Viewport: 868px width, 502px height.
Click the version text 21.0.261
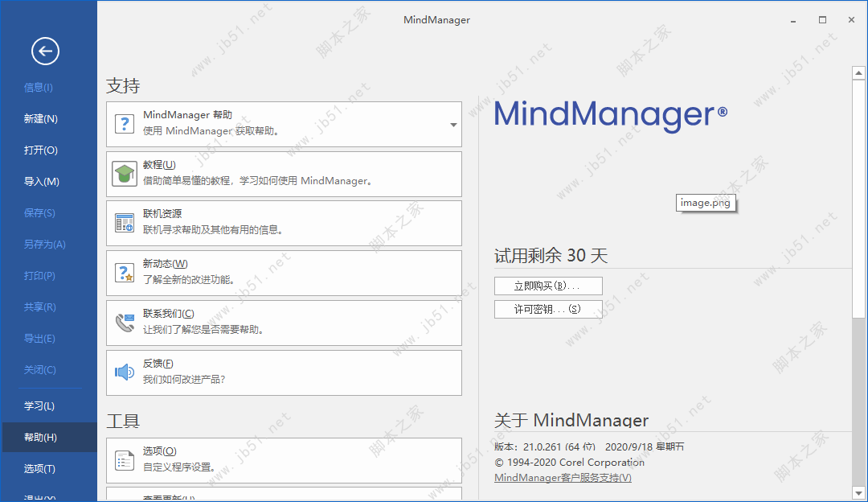(x=542, y=446)
